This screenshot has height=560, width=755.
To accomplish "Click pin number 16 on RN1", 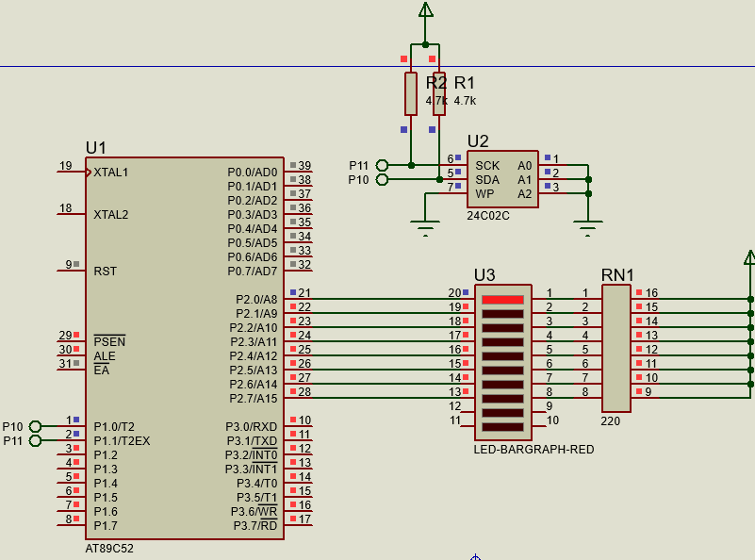I will point(651,293).
